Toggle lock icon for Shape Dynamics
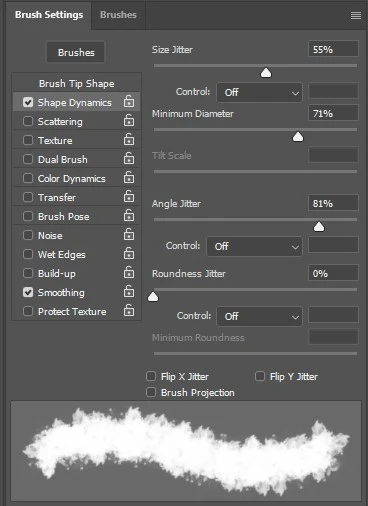Image resolution: width=368 pixels, height=506 pixels. pos(129,101)
